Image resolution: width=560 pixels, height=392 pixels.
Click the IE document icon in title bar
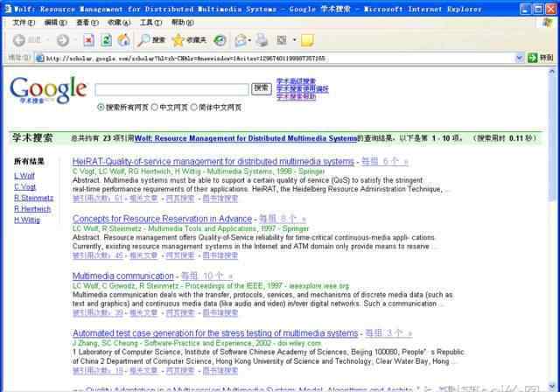pyautogui.click(x=8, y=9)
